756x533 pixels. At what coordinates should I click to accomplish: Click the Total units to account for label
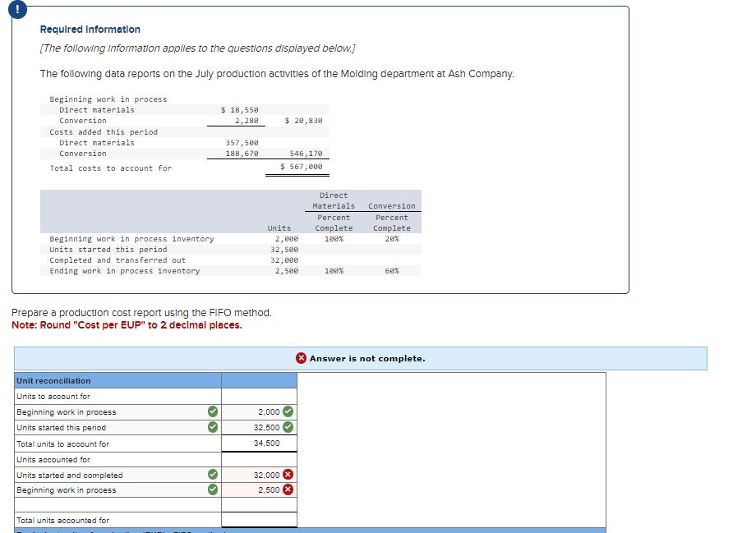62,443
